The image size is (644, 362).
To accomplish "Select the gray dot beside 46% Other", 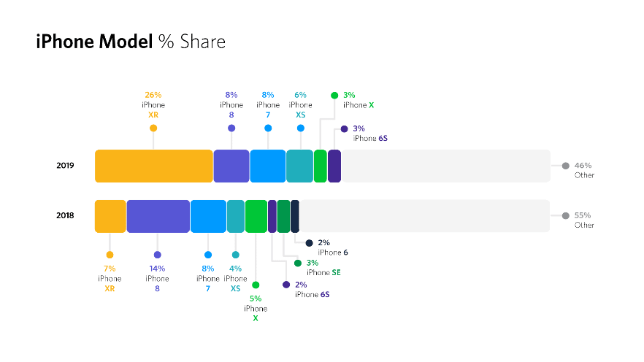I will click(565, 166).
